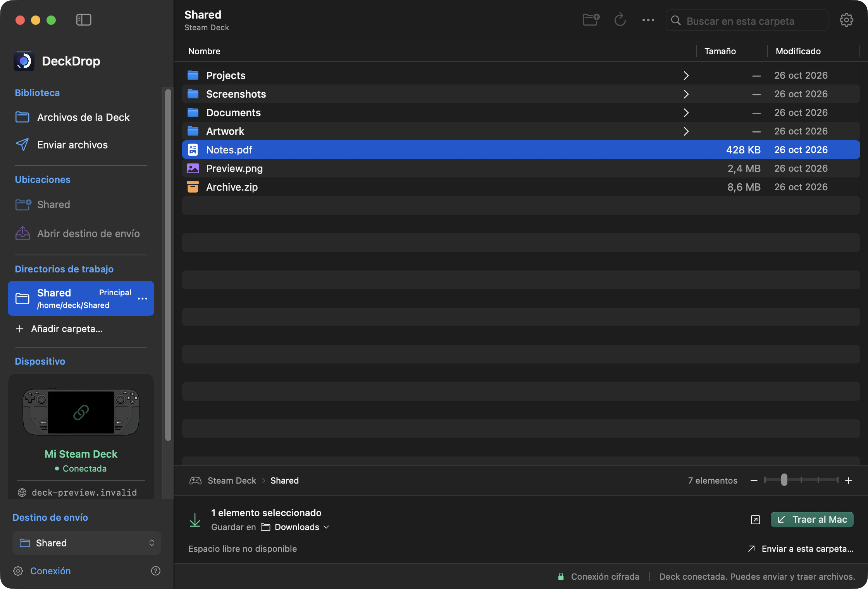
Task: Select Shared under Ubicaciones
Action: pos(43,204)
